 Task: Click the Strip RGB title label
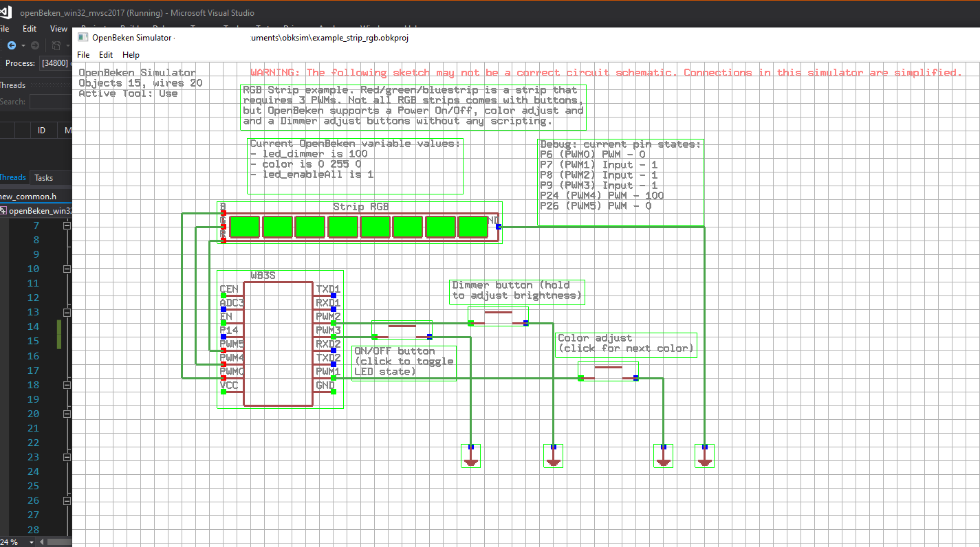click(x=360, y=206)
